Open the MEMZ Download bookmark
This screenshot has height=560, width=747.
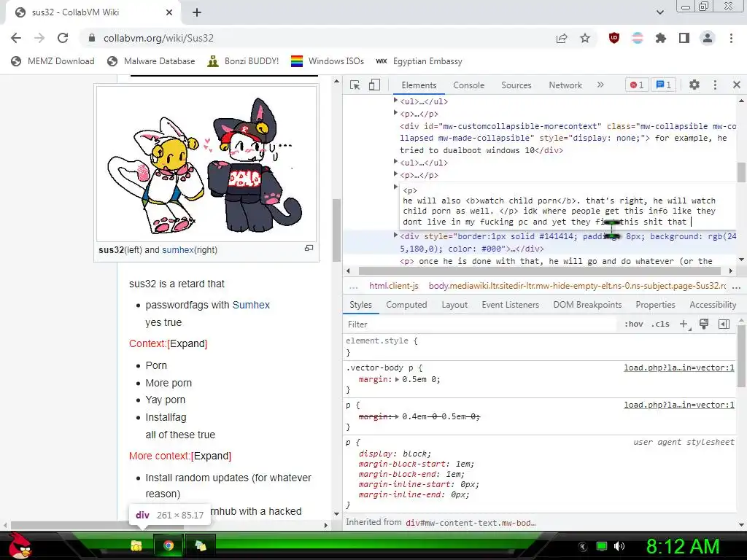click(x=53, y=61)
